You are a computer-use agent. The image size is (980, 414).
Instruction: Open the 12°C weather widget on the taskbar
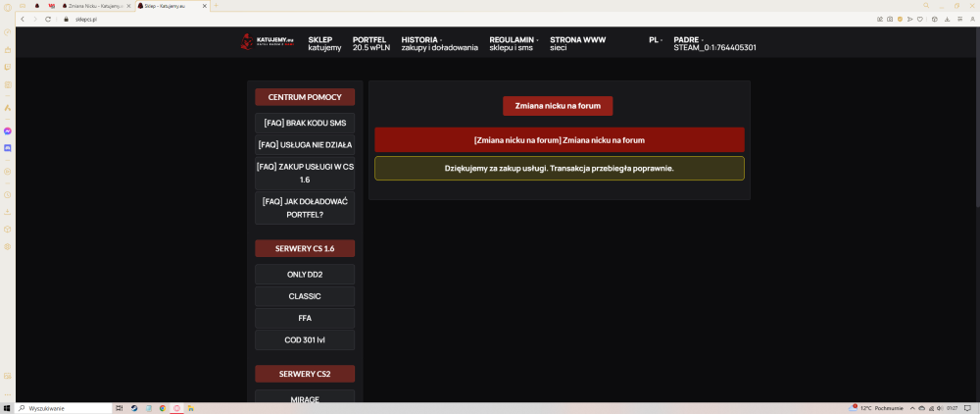click(874, 408)
